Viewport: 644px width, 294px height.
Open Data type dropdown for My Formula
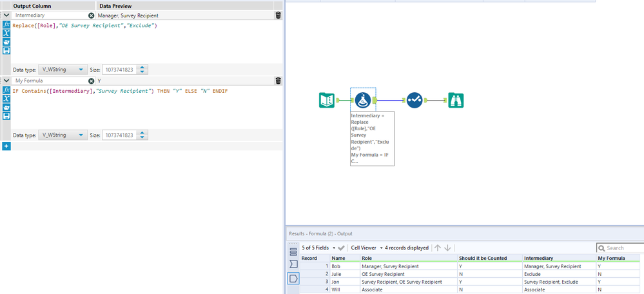(63, 135)
